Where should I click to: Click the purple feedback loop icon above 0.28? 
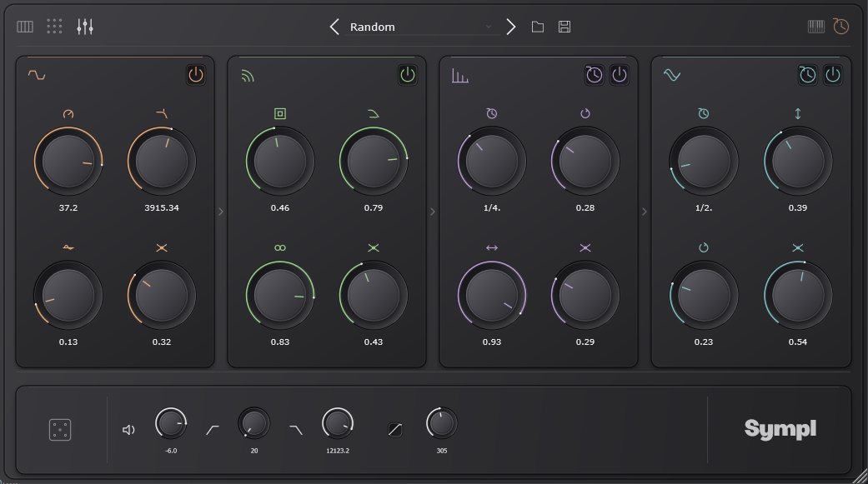[585, 113]
